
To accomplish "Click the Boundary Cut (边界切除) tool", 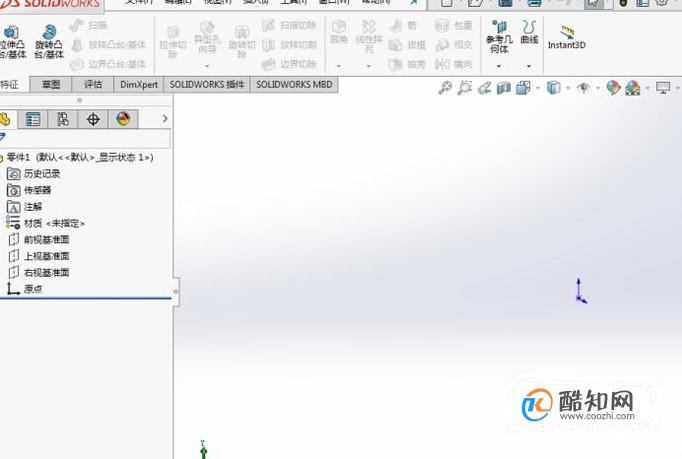I will pos(289,64).
